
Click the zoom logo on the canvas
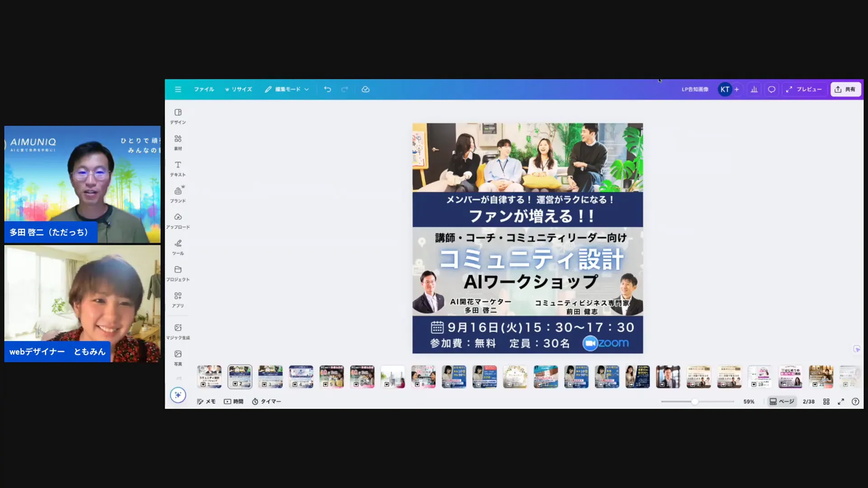click(606, 343)
